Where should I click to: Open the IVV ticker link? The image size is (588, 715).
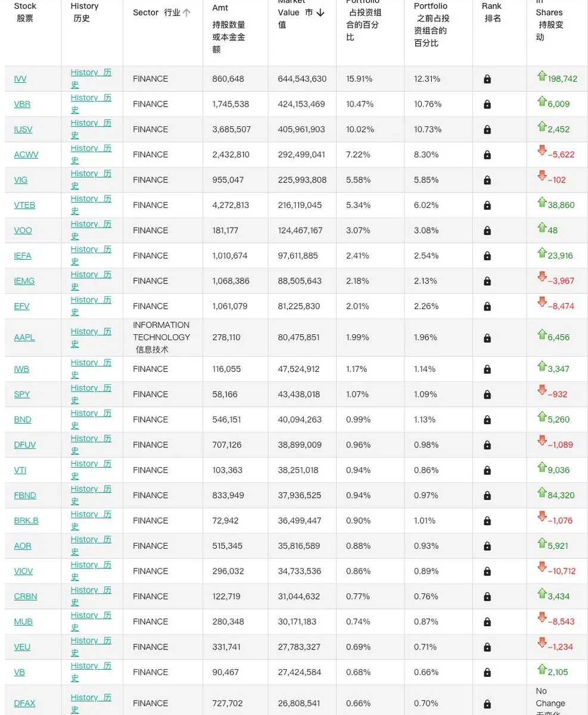point(20,79)
